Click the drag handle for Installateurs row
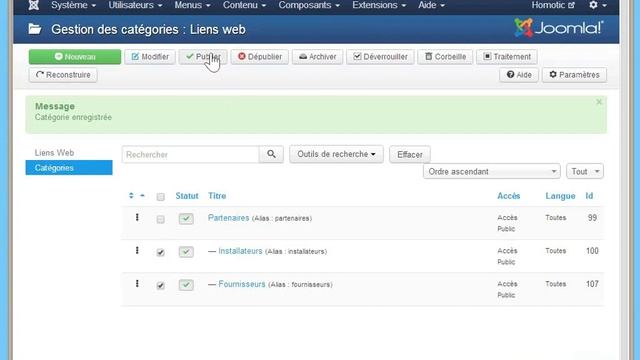 click(137, 251)
